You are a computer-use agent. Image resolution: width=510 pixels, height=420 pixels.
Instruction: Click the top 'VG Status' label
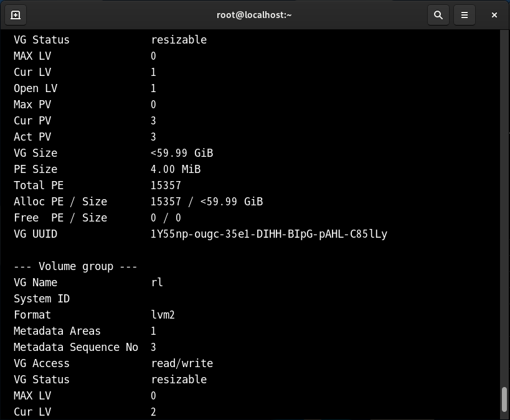coord(42,40)
